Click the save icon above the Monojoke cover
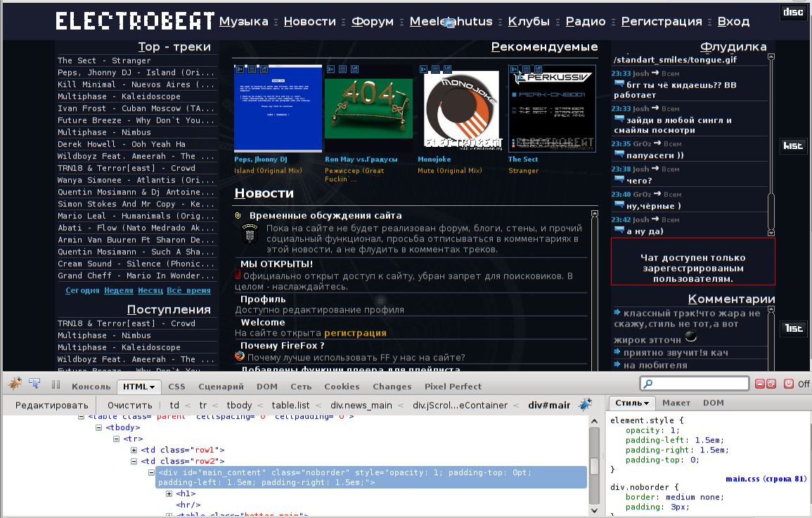 447,69
